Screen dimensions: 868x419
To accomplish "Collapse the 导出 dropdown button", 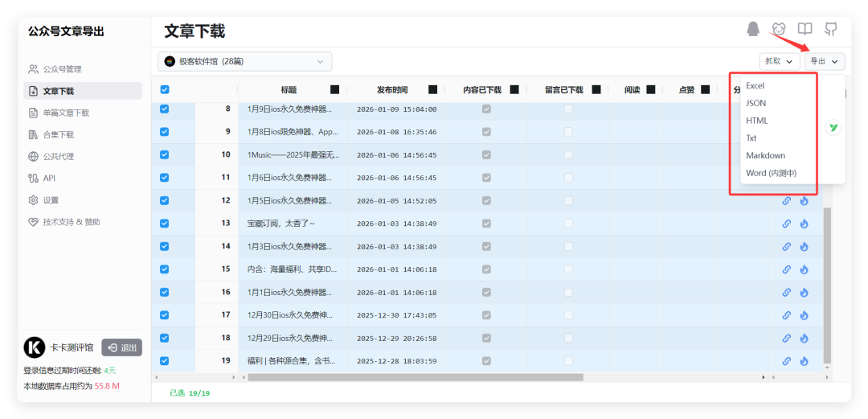I will (x=825, y=61).
